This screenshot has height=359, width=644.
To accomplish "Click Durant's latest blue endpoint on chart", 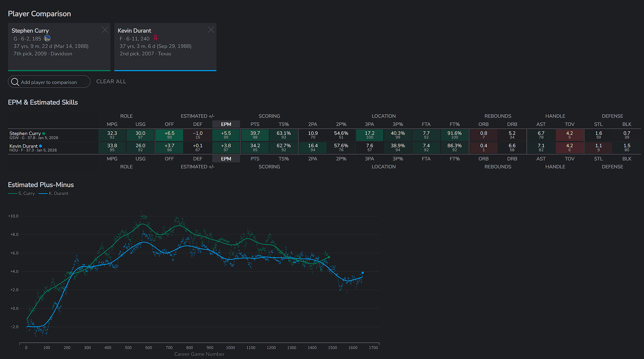I will click(363, 273).
